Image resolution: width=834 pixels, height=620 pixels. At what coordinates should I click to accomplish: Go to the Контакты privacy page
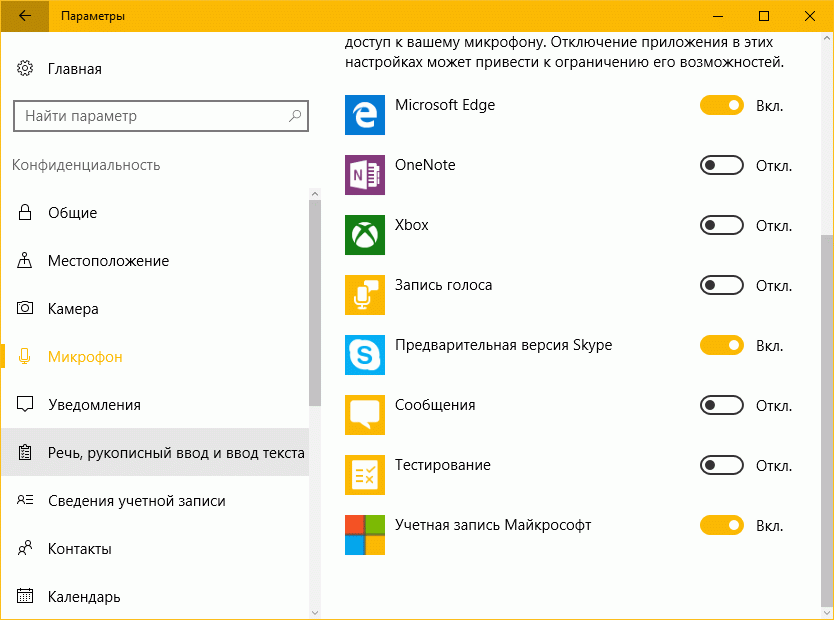155,548
